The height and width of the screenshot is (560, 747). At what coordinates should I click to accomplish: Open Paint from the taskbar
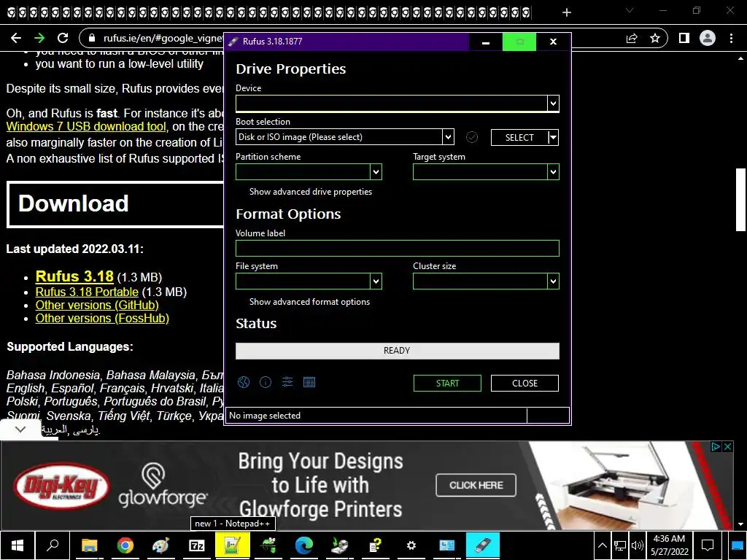pyautogui.click(x=160, y=545)
